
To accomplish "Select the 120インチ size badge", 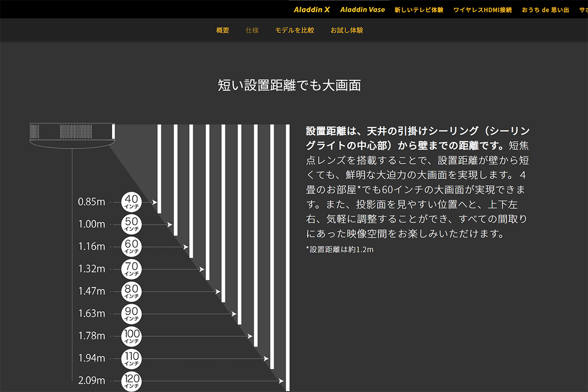I will click(x=131, y=381).
